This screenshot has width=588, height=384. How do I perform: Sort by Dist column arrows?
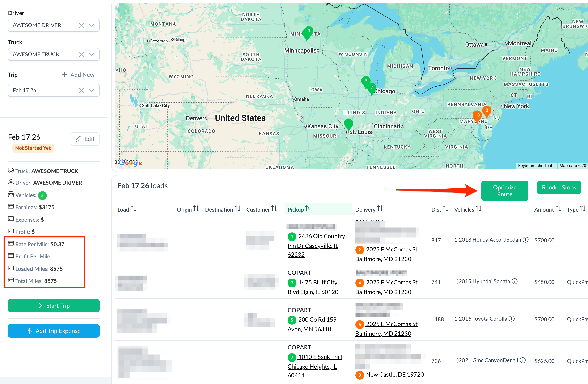[445, 209]
